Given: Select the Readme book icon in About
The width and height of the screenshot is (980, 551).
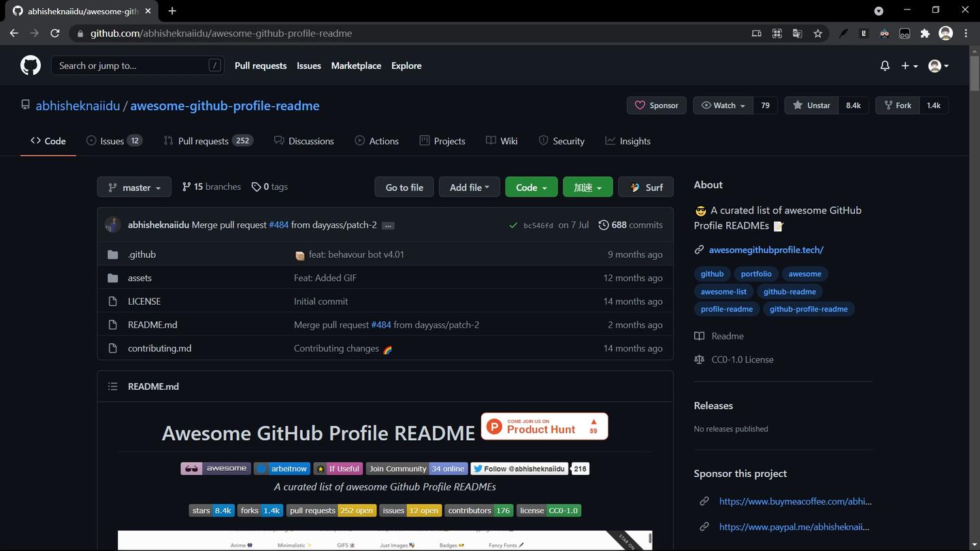Looking at the screenshot, I should click(699, 335).
